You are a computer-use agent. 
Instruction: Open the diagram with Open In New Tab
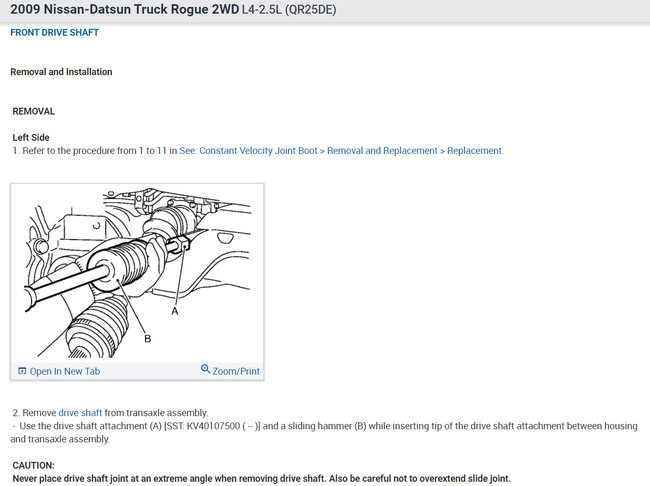(65, 371)
